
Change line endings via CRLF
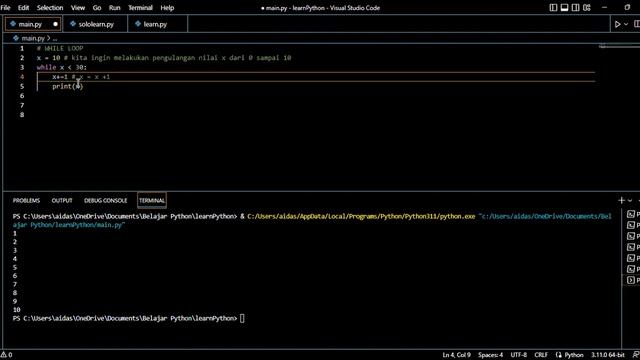click(x=541, y=355)
